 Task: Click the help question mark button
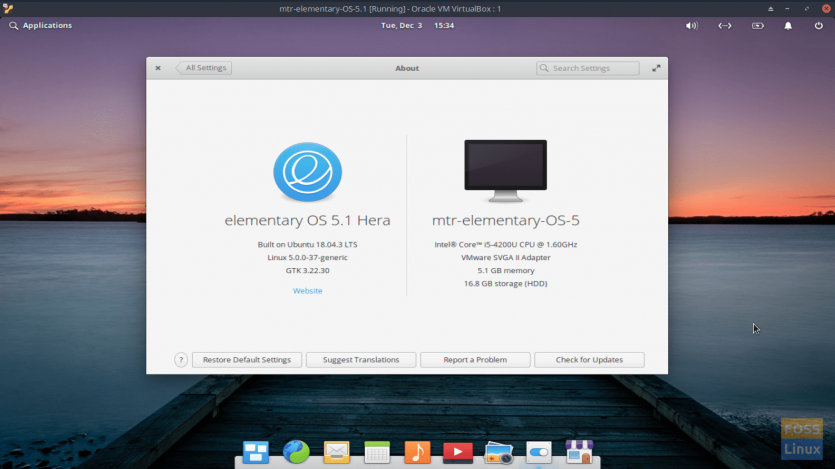(x=181, y=360)
